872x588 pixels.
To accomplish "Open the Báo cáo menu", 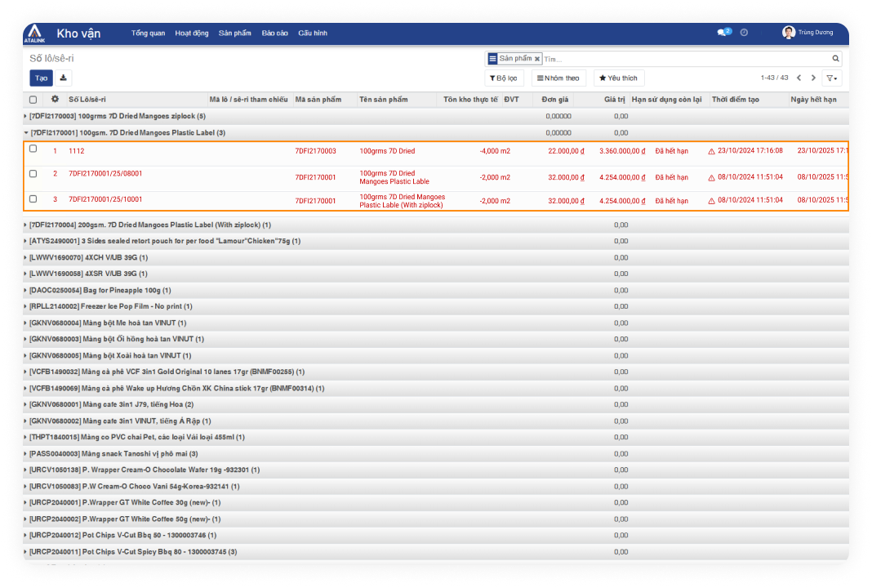I will tap(274, 33).
